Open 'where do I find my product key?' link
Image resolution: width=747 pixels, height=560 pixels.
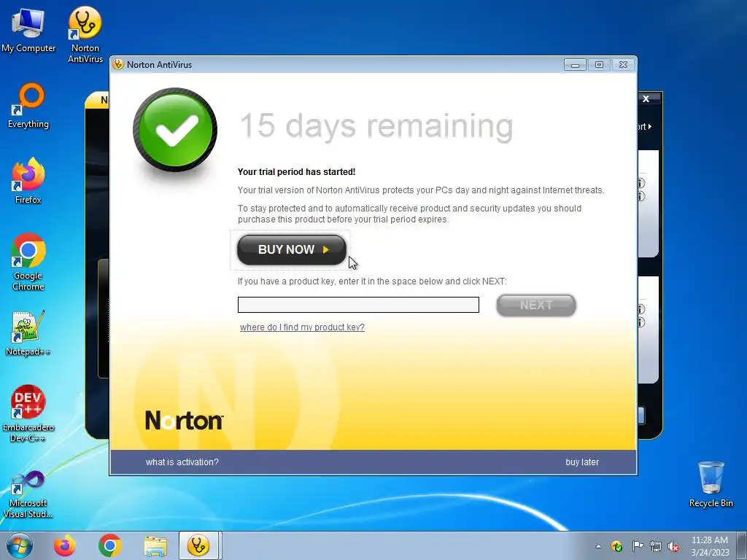[302, 327]
